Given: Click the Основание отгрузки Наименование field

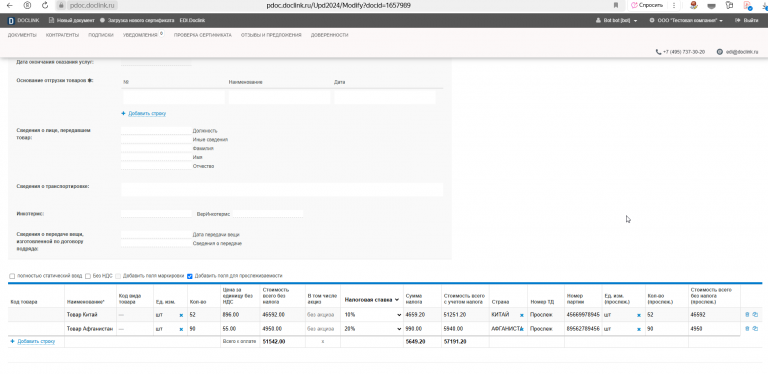Looking at the screenshot, I should click(279, 97).
